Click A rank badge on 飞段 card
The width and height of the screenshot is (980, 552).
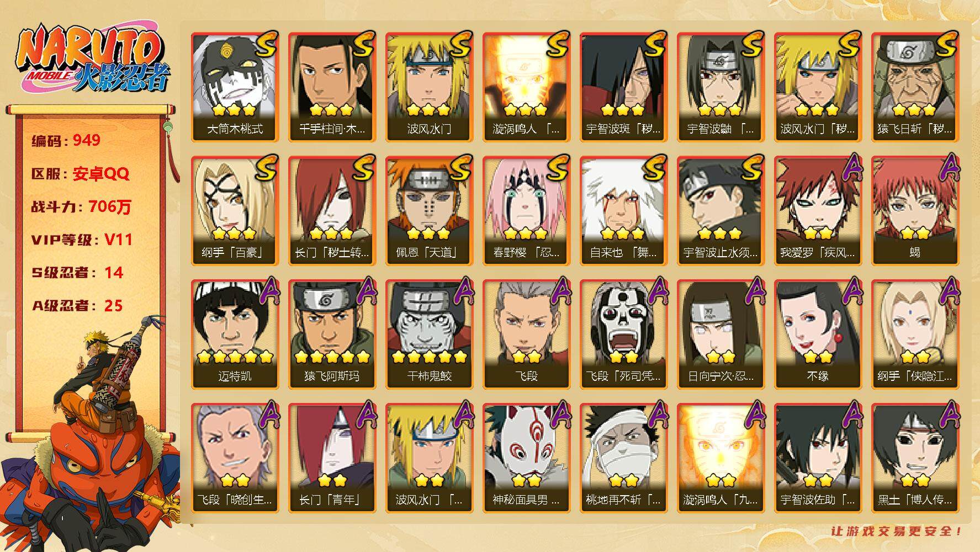pyautogui.click(x=559, y=290)
